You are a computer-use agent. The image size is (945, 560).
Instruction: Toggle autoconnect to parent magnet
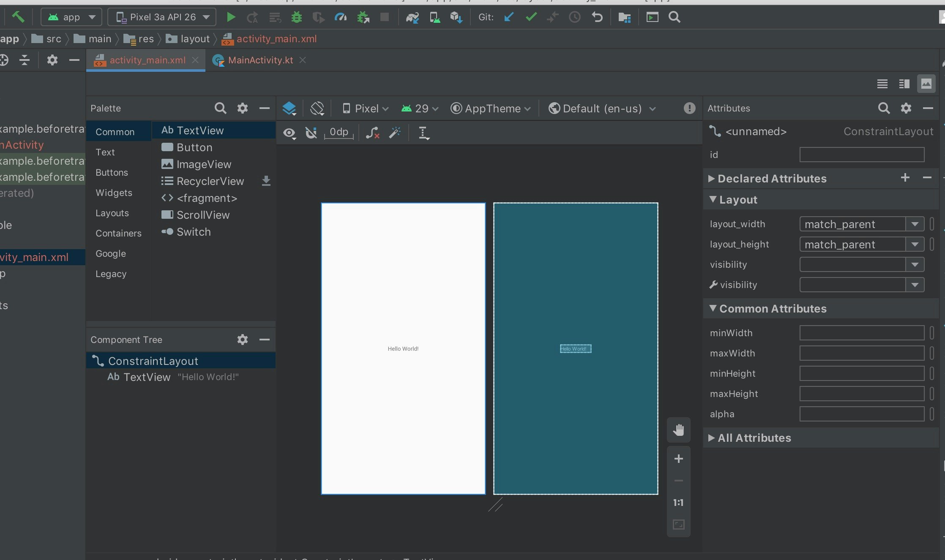pyautogui.click(x=311, y=133)
